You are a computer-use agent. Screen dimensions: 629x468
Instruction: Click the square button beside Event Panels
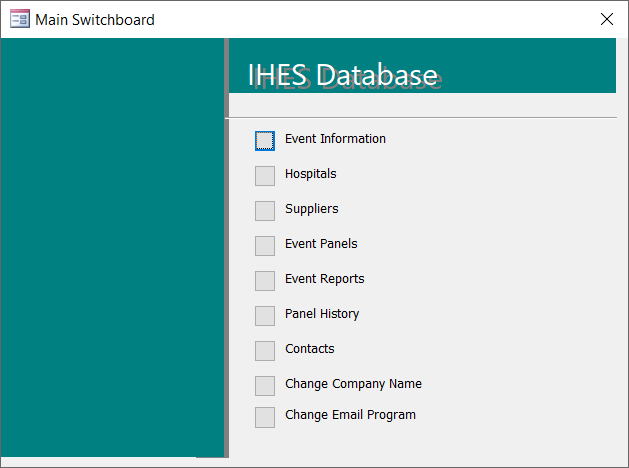pyautogui.click(x=265, y=246)
